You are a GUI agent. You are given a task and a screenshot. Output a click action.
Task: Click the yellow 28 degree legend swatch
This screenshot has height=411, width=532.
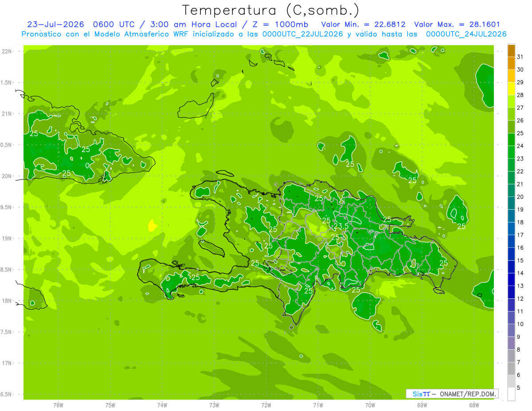[x=511, y=89]
